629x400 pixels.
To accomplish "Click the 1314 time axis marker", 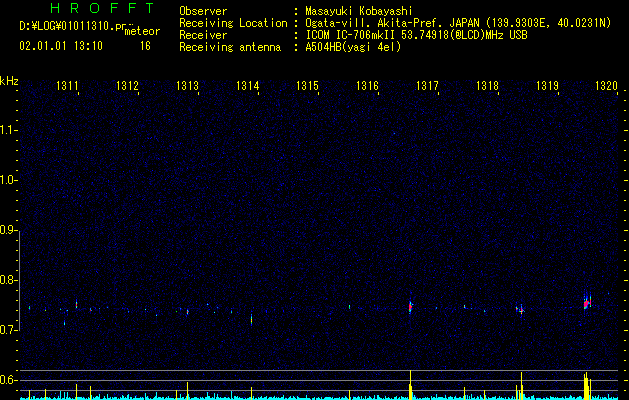I will pos(248,85).
